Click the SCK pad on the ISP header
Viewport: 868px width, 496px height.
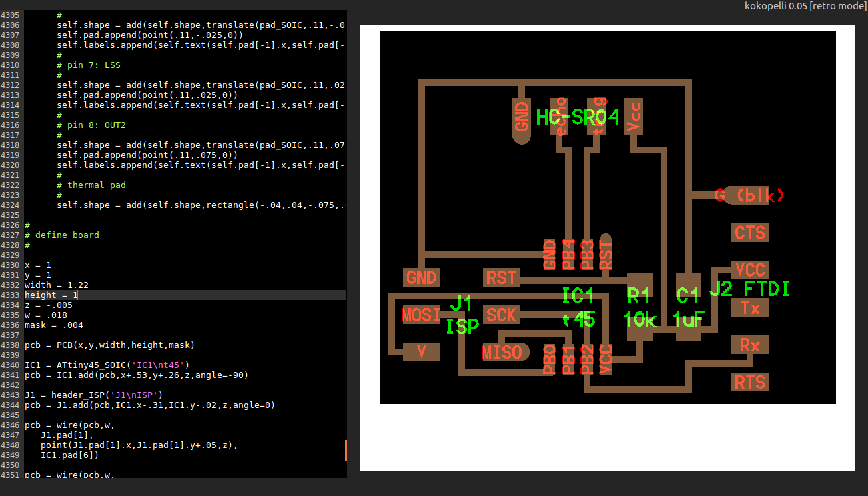[501, 315]
